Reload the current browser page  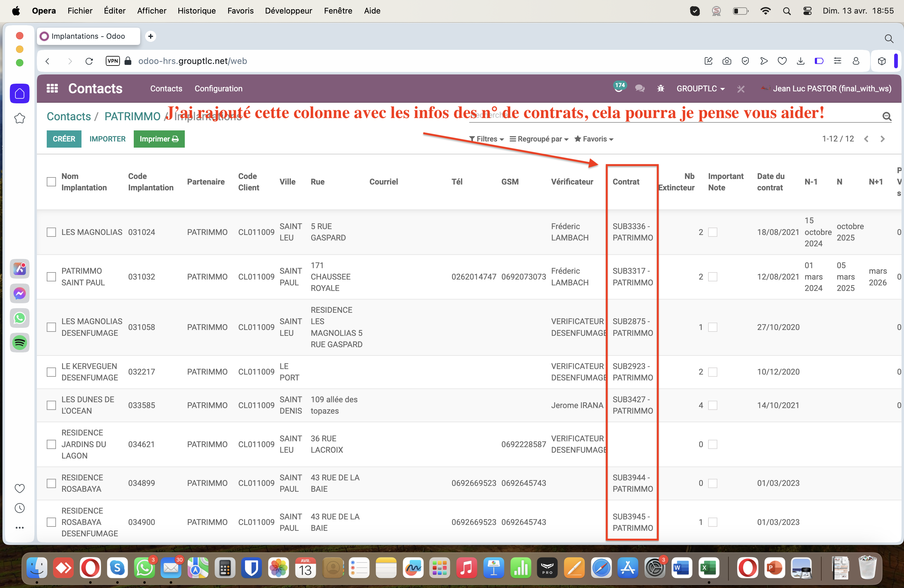point(89,61)
